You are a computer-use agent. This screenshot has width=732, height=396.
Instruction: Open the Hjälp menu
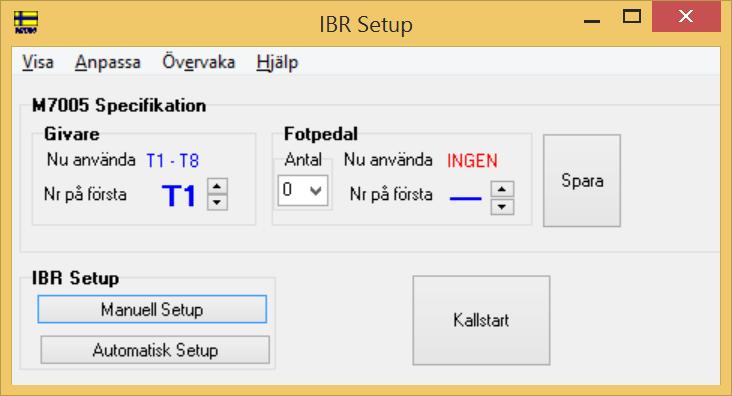277,62
